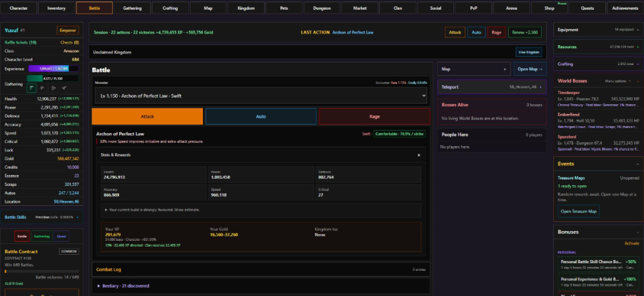Image resolution: width=644 pixels, height=296 pixels.
Task: Toggle the Gathering contract filter
Action: 41,236
